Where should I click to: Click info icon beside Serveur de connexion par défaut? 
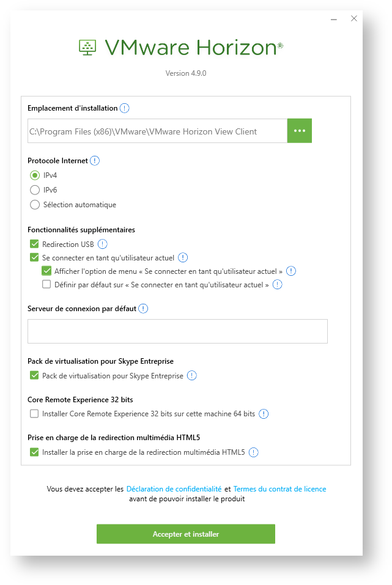click(x=143, y=309)
